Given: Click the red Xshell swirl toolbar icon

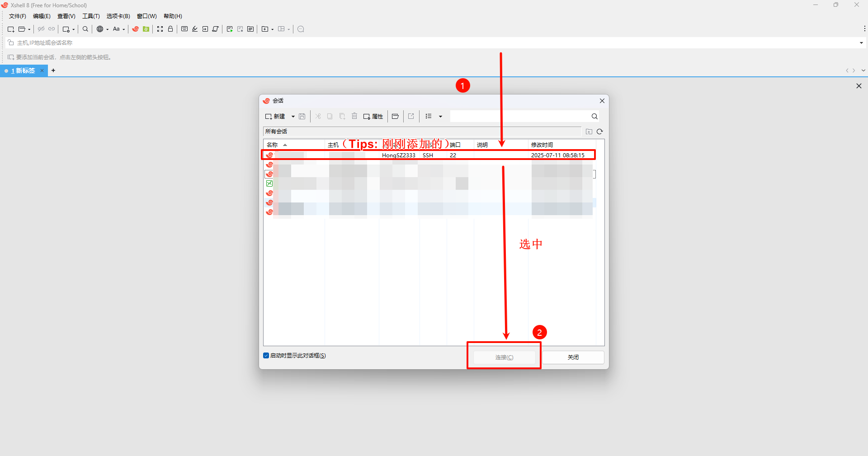Looking at the screenshot, I should (x=135, y=29).
